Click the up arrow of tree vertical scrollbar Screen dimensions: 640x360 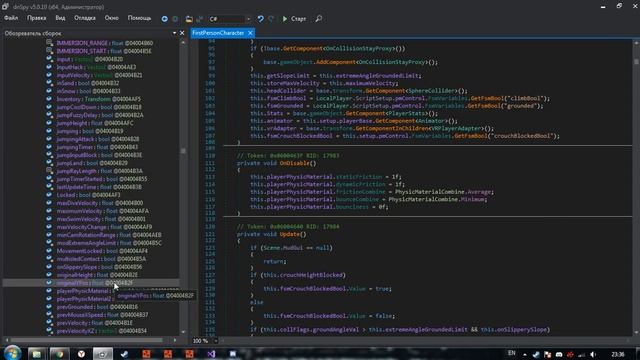tap(183, 42)
